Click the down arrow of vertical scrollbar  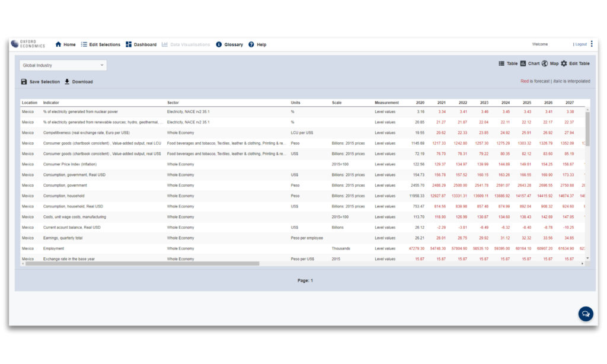point(587,258)
